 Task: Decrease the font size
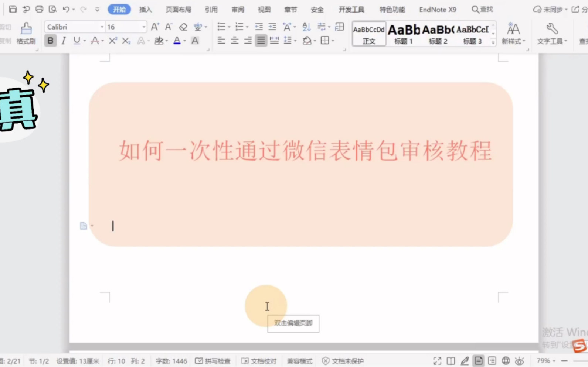tap(169, 27)
